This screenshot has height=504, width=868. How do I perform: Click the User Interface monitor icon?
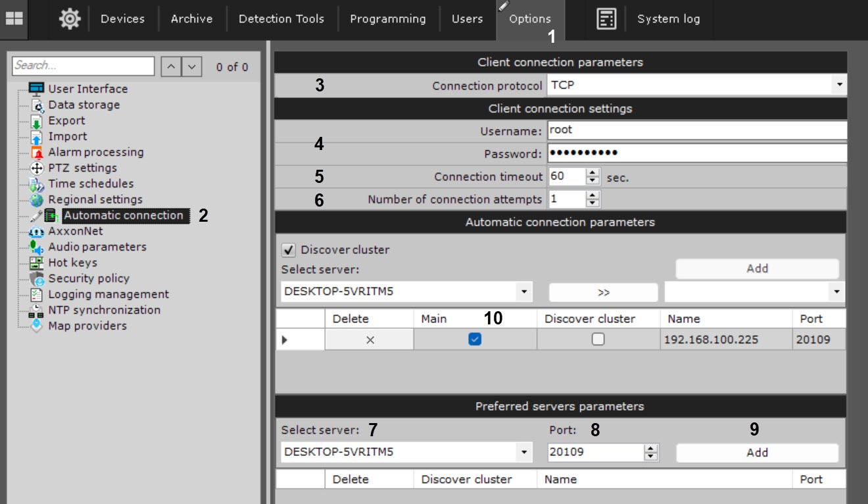(37, 89)
